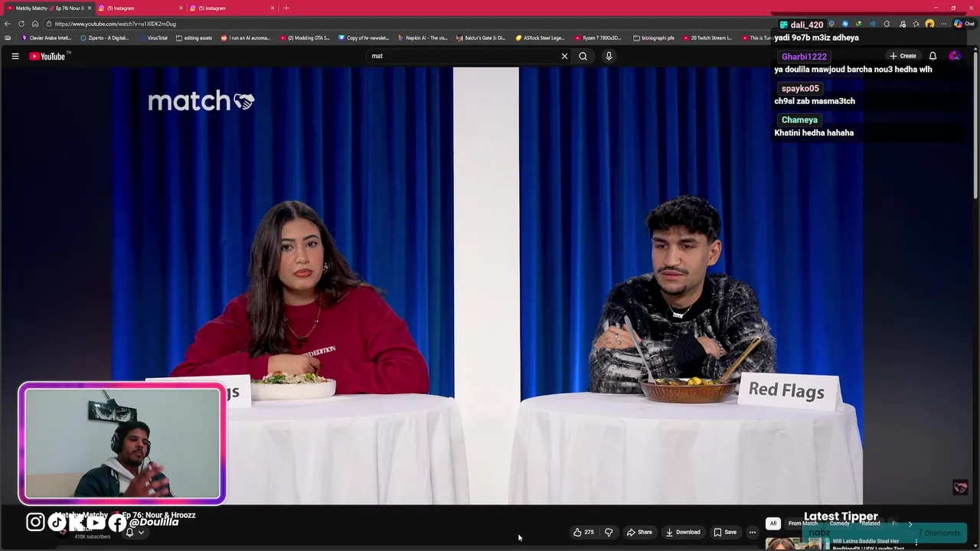Click the address bar URL
The image size is (980, 551).
116,24
